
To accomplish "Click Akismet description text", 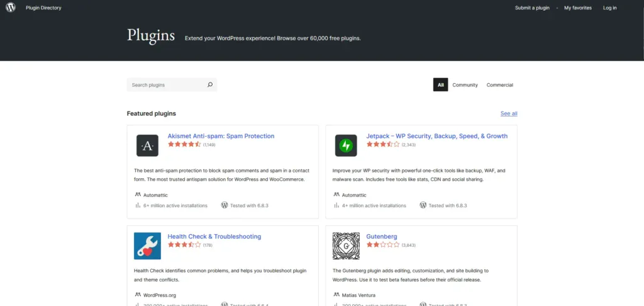I will click(x=222, y=175).
